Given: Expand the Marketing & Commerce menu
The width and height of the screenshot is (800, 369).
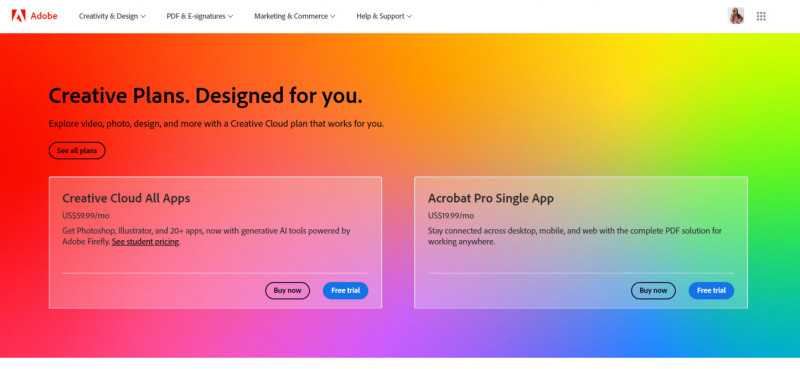Looking at the screenshot, I should [294, 16].
